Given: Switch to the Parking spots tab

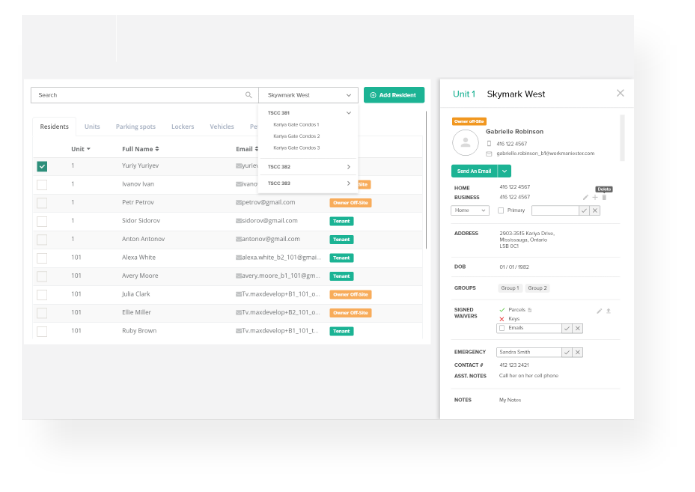Looking at the screenshot, I should pyautogui.click(x=135, y=127).
